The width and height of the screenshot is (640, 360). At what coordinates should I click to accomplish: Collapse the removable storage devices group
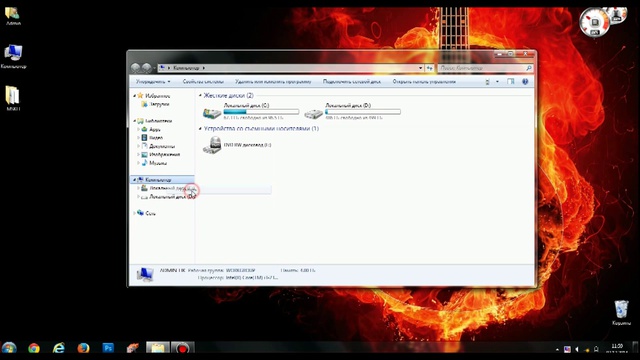coord(200,129)
